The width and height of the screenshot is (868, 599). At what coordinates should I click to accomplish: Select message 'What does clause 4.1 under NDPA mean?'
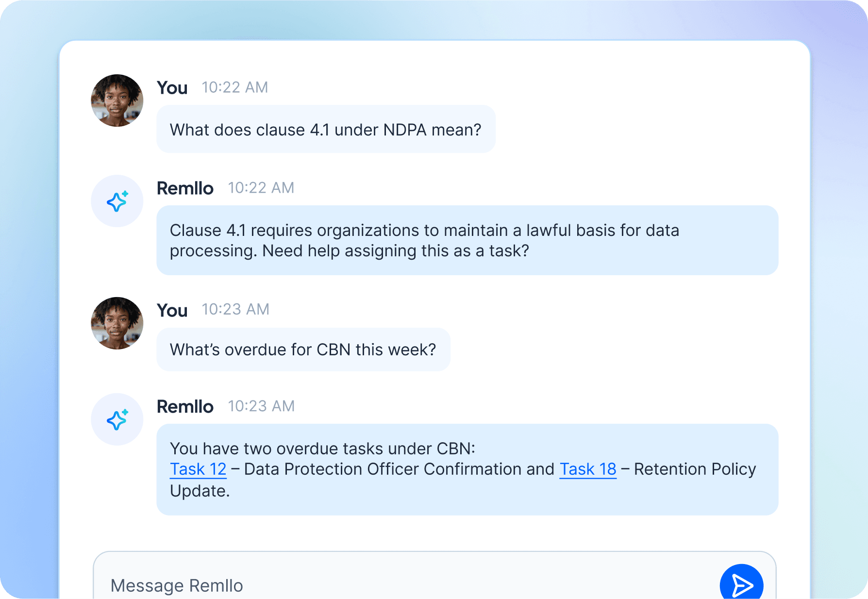326,129
